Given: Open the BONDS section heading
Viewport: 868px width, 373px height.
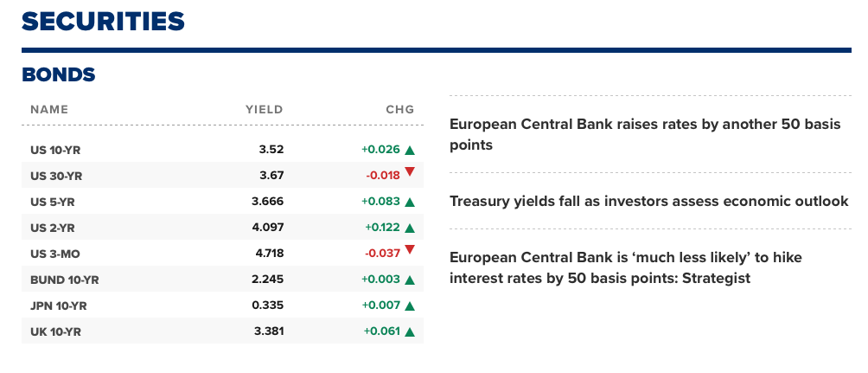Looking at the screenshot, I should tap(58, 75).
